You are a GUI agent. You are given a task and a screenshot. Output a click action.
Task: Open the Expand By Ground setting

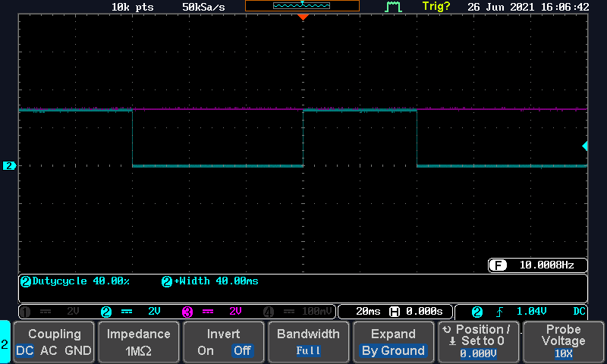(x=393, y=342)
